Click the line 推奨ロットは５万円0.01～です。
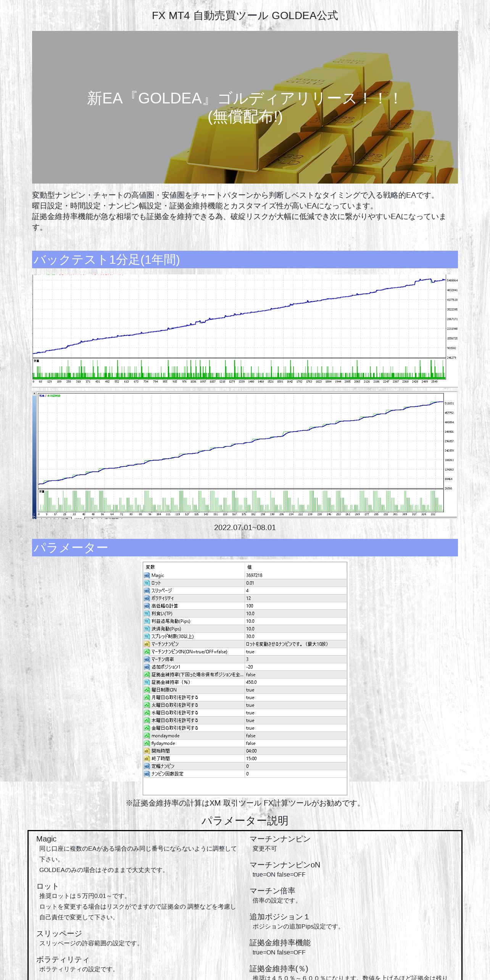 (84, 896)
